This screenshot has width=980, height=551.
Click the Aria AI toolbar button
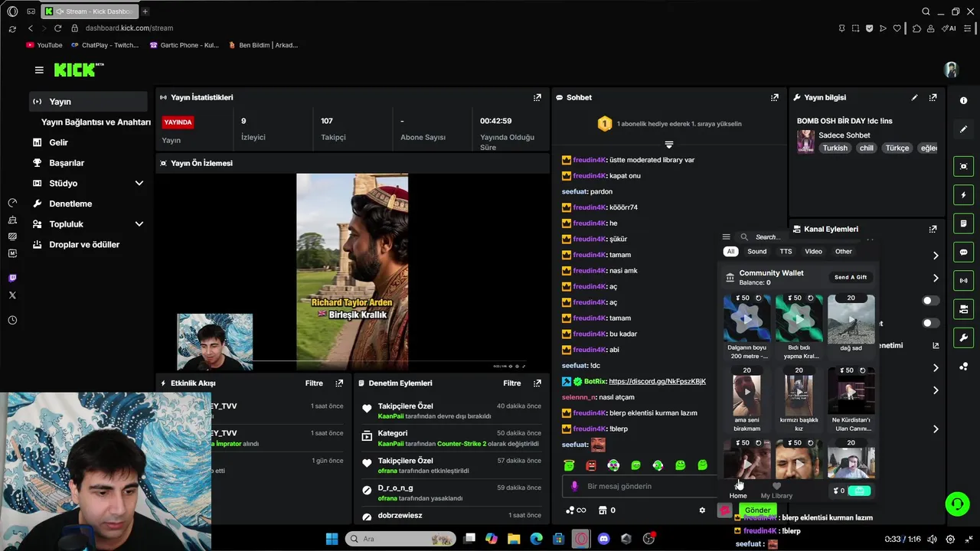[950, 28]
